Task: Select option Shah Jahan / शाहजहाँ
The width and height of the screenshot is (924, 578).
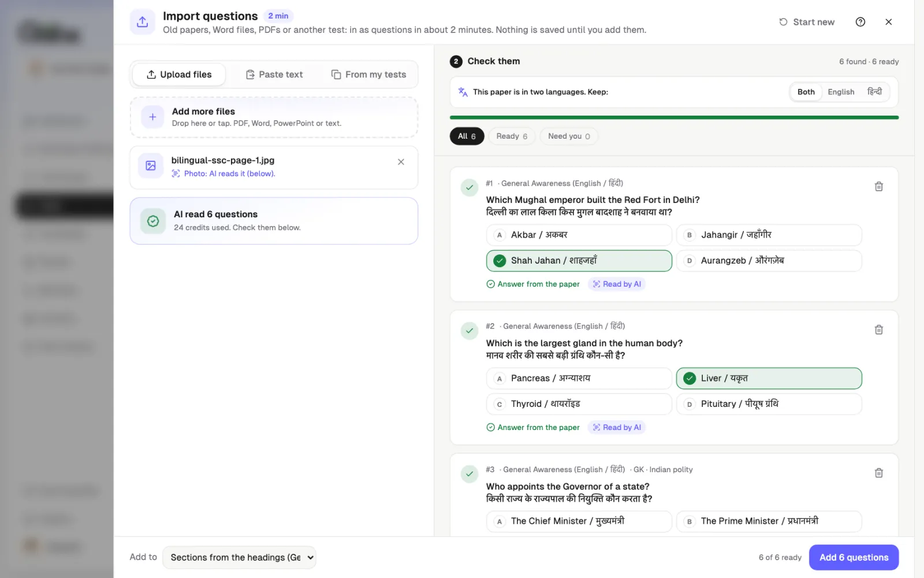Action: point(579,261)
